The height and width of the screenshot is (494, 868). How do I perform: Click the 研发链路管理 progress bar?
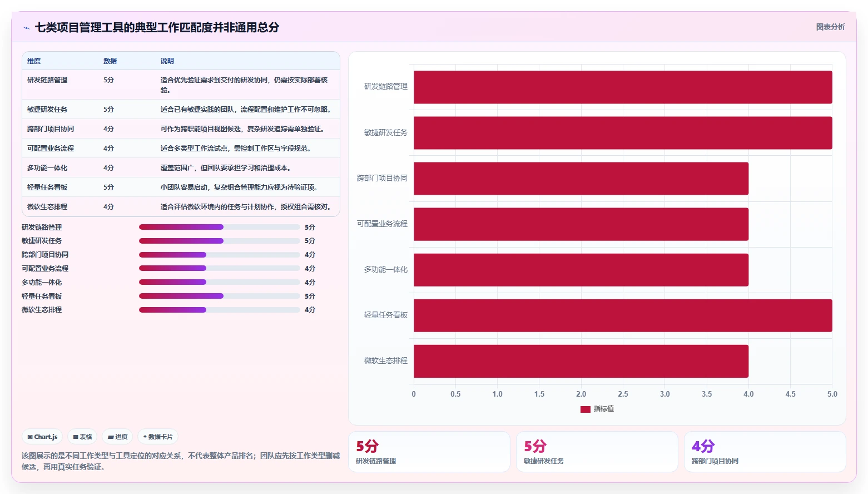point(220,227)
